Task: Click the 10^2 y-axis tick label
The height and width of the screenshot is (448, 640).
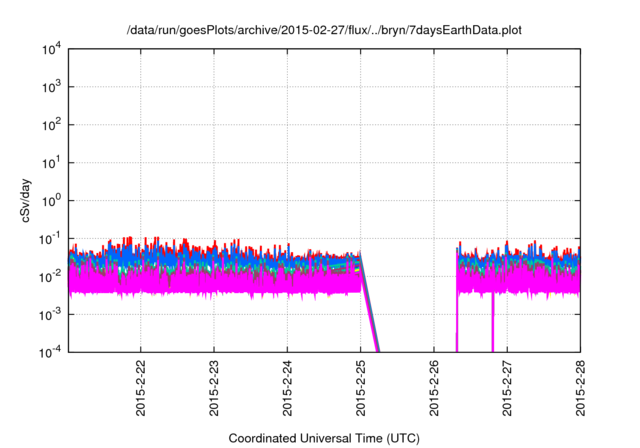Action: tap(51, 125)
